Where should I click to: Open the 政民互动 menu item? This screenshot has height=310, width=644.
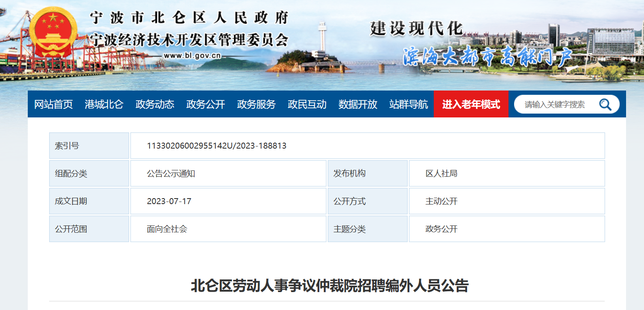[x=307, y=104]
